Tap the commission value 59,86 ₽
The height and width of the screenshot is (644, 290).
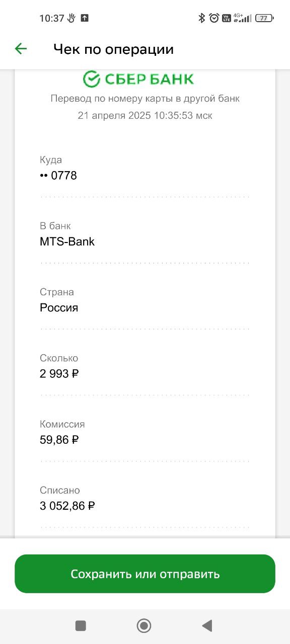59,440
